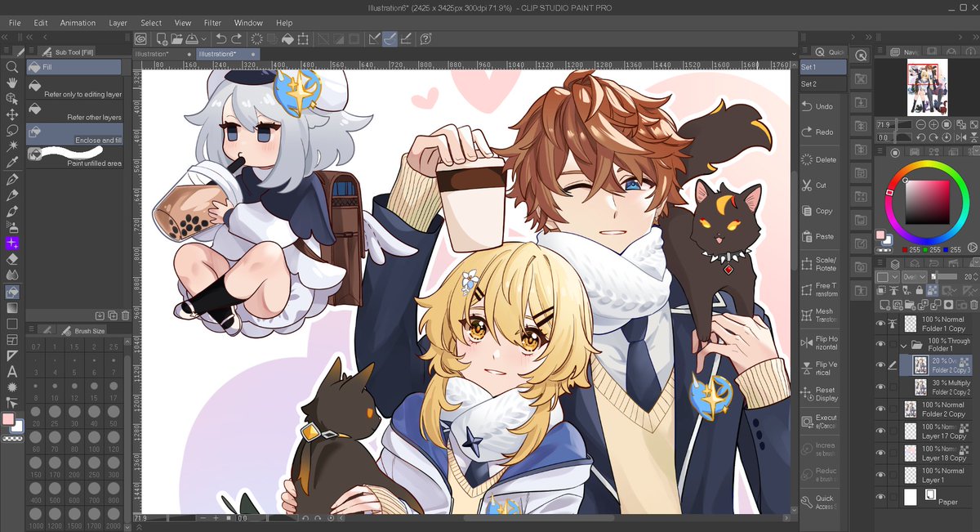Hide the Layer 18 Copy layer
Viewport: 980px width, 532px height.
tap(880, 454)
